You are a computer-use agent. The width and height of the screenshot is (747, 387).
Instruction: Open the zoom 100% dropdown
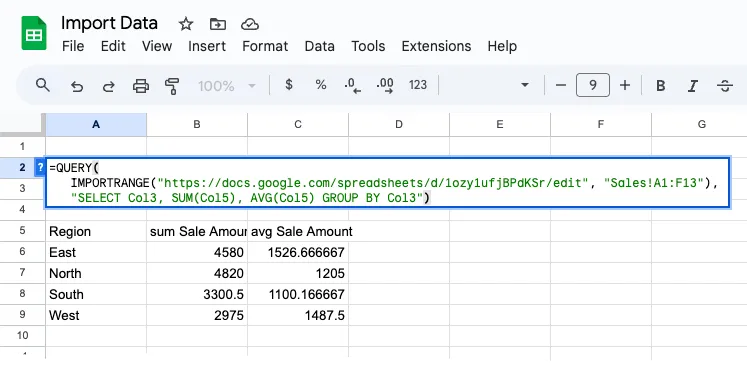(x=227, y=86)
